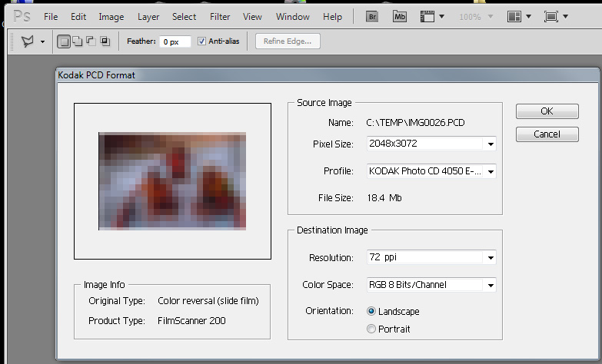The height and width of the screenshot is (364, 602).
Task: Click the File Size value 18.4 Mb
Action: pyautogui.click(x=384, y=198)
